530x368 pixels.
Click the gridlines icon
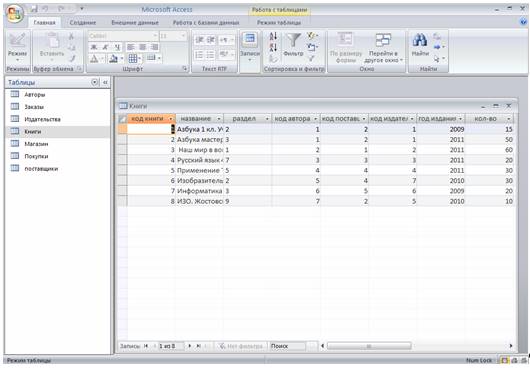(132, 59)
